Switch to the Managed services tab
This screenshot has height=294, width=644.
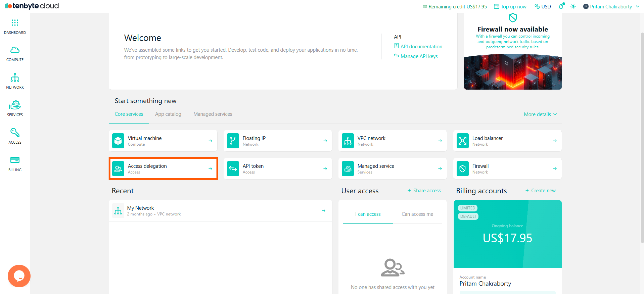click(x=213, y=114)
